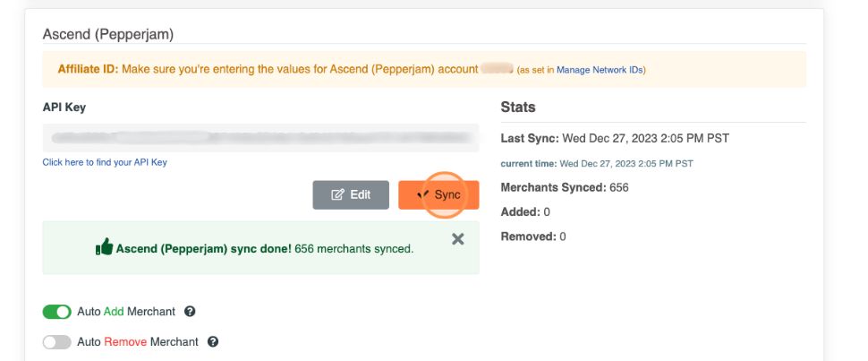Click the Merchants Synced 656 stat
The width and height of the screenshot is (868, 361).
point(565,188)
